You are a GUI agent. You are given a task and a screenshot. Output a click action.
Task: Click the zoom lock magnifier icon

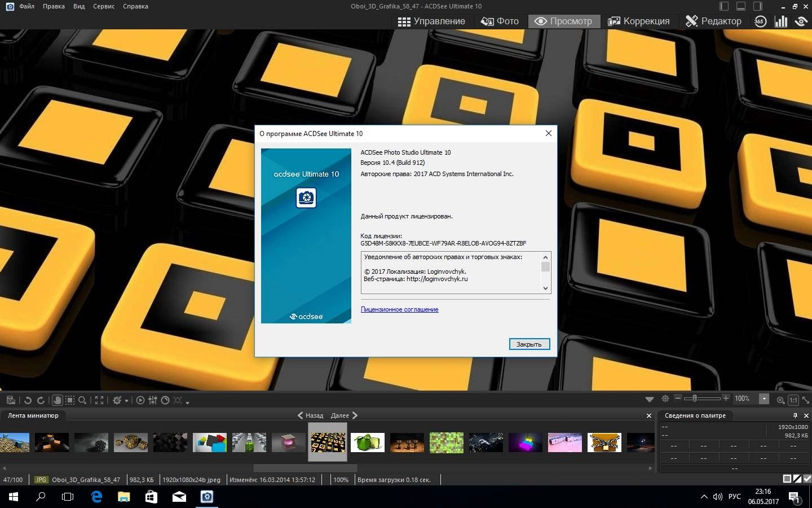tap(780, 400)
